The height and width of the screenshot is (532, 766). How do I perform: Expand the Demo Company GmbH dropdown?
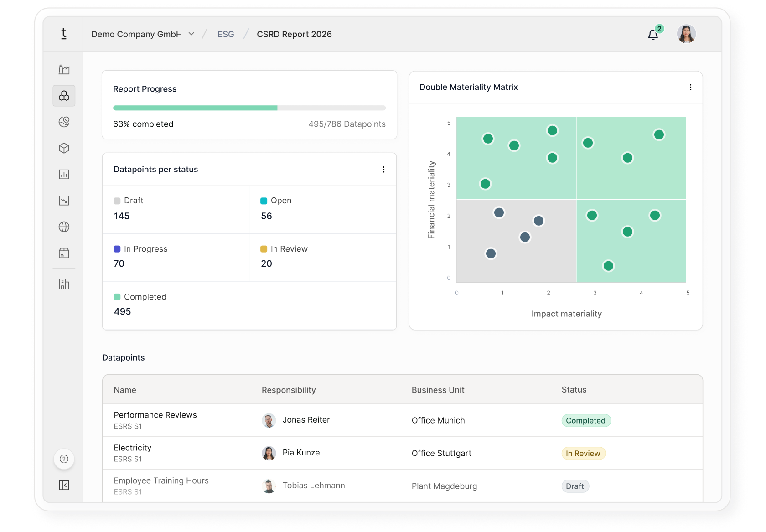pyautogui.click(x=143, y=34)
